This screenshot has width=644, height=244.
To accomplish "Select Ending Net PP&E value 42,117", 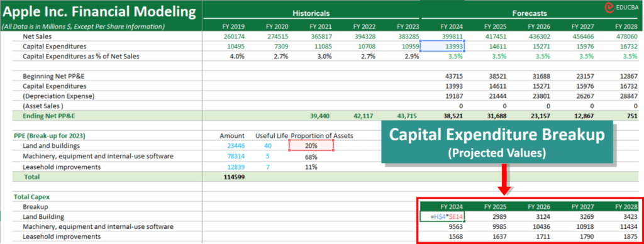I will pos(364,116).
